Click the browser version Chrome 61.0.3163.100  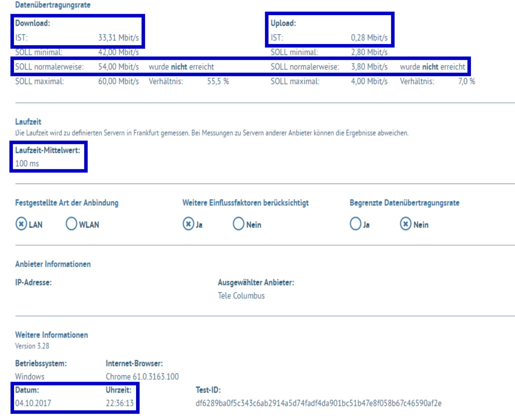point(142,377)
